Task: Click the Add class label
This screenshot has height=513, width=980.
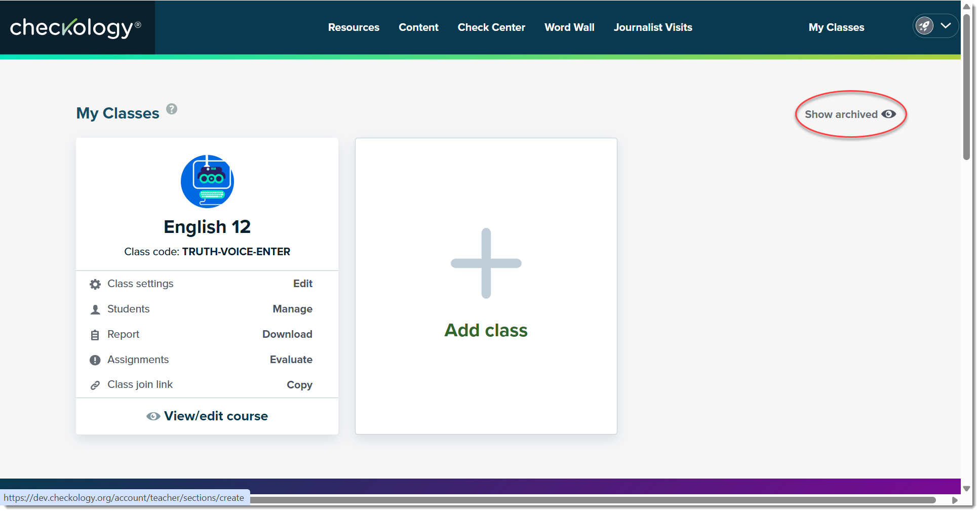Action: pyautogui.click(x=486, y=330)
